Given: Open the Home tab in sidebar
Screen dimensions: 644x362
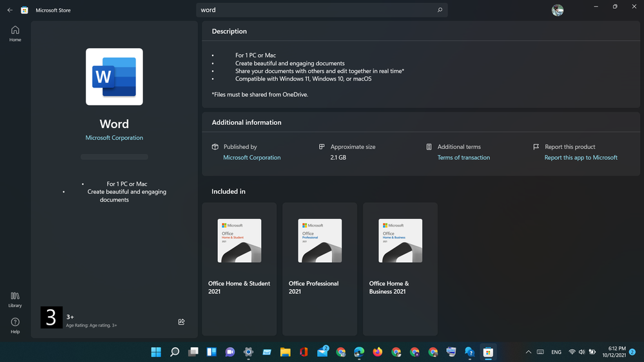Looking at the screenshot, I should tap(15, 33).
